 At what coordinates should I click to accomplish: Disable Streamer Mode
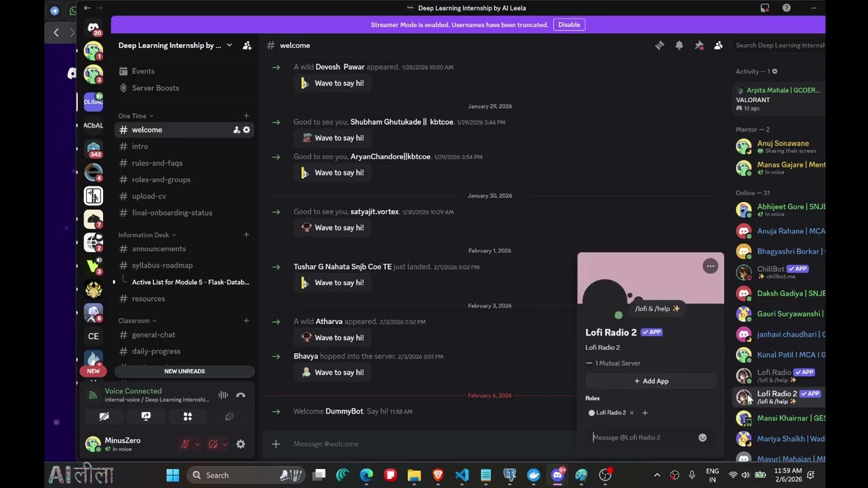[569, 24]
